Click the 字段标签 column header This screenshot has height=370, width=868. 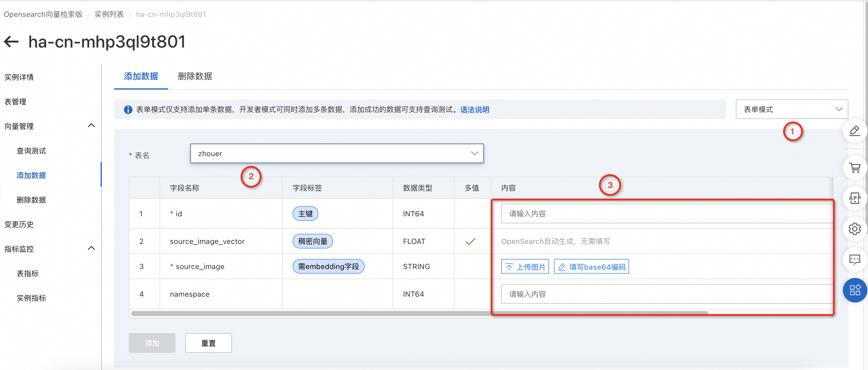click(x=307, y=188)
